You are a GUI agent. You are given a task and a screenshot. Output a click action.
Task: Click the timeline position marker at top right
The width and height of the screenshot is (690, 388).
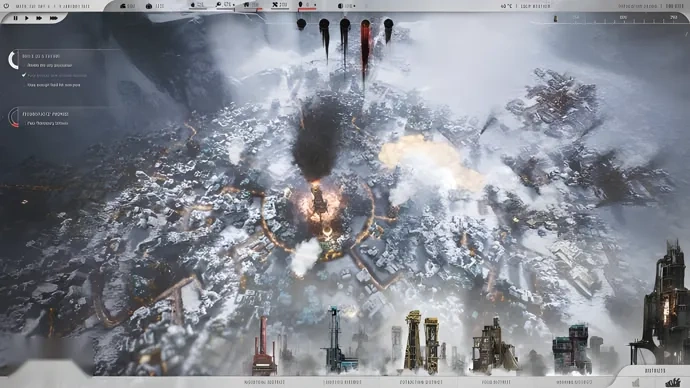click(x=555, y=18)
